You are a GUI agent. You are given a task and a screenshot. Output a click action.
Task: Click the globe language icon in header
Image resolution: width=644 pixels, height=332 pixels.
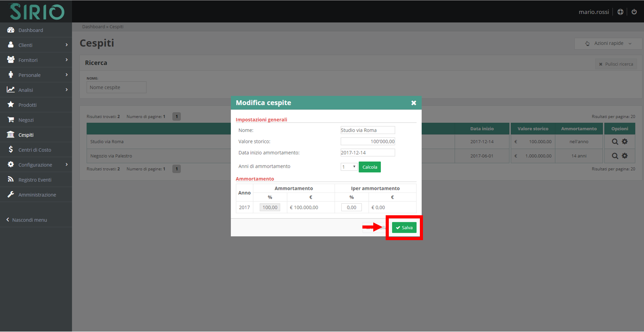(620, 12)
